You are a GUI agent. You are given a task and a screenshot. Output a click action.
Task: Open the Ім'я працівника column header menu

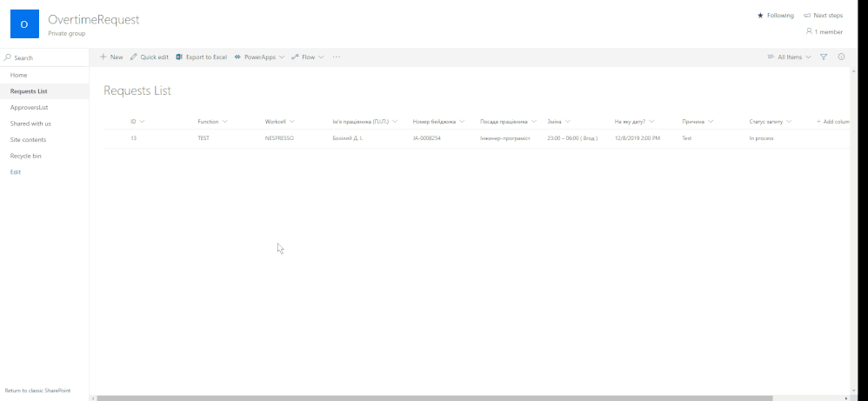(365, 121)
